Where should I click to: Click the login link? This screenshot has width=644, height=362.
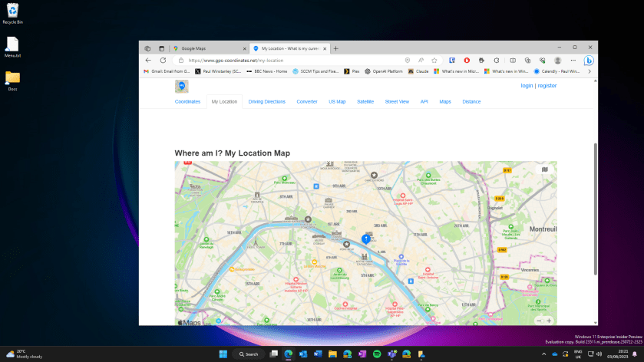tap(527, 86)
